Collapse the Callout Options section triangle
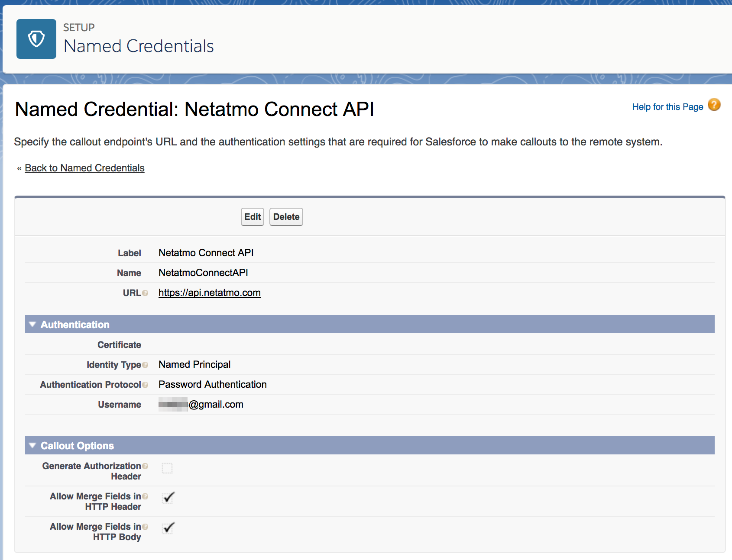The image size is (732, 560). (x=32, y=445)
